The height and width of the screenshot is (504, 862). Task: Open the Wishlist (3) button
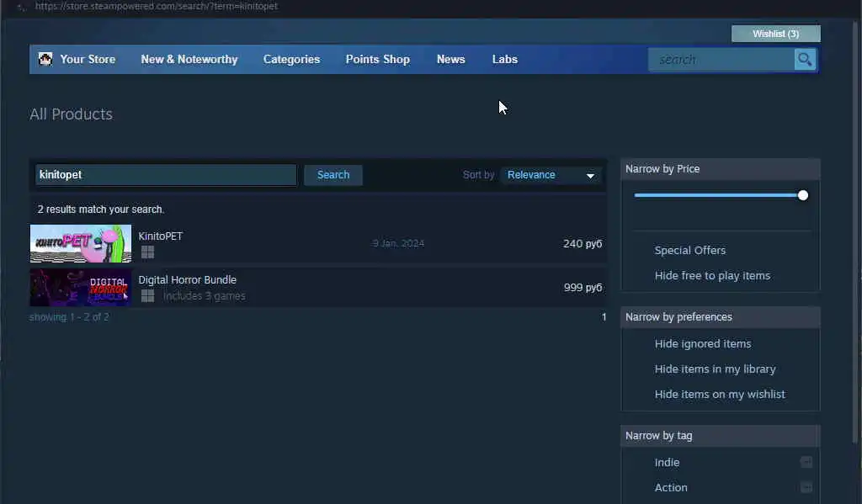coord(775,34)
